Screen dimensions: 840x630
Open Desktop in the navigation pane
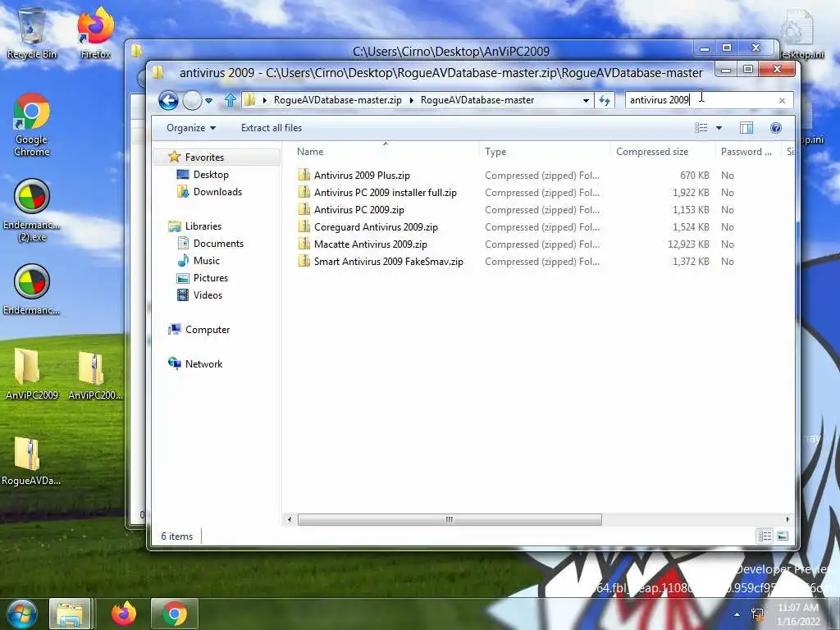click(x=211, y=175)
